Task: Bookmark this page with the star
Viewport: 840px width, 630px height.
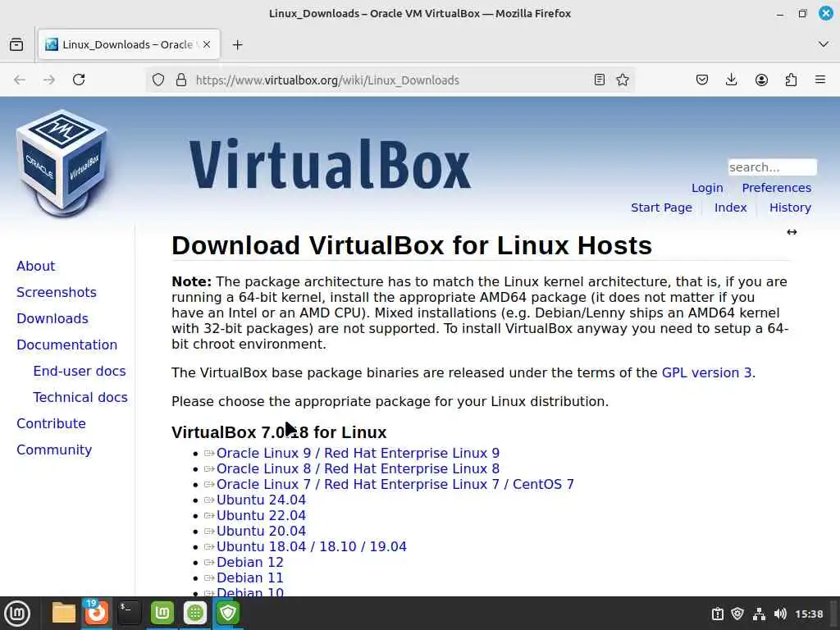Action: (623, 80)
